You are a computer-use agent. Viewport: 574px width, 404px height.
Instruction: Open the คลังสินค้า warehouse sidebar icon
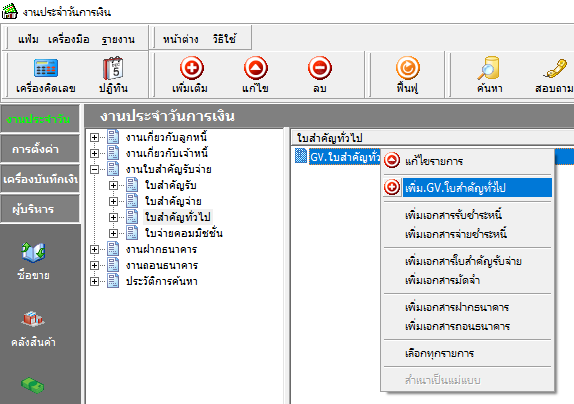coord(33,319)
